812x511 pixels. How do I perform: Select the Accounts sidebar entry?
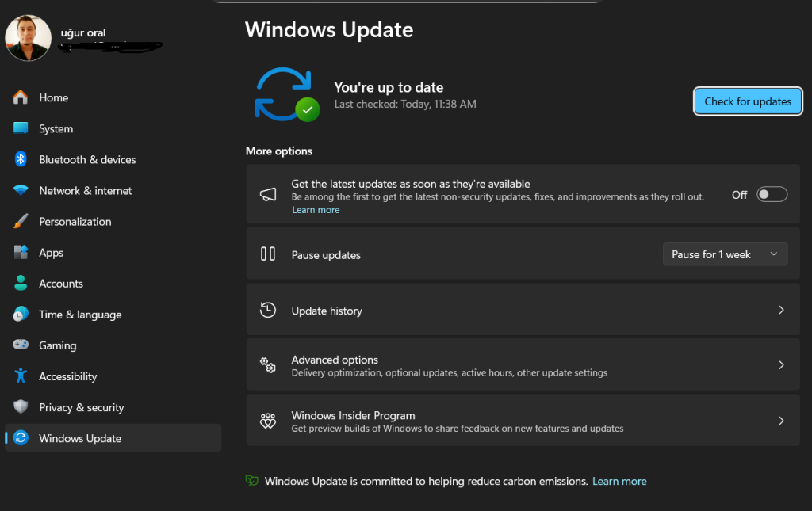(x=61, y=283)
